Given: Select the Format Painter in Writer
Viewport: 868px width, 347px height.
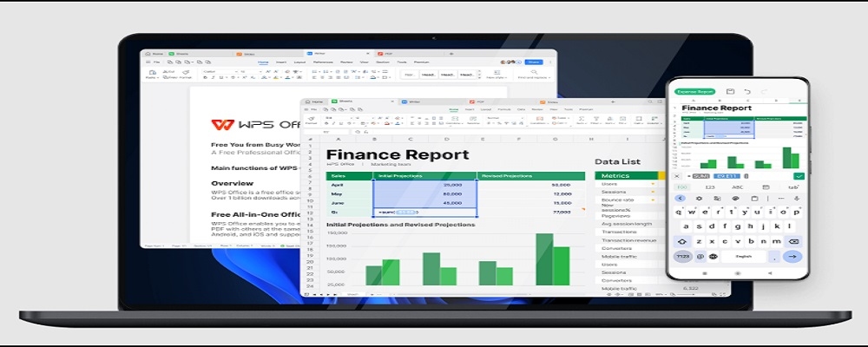Looking at the screenshot, I should 186,75.
